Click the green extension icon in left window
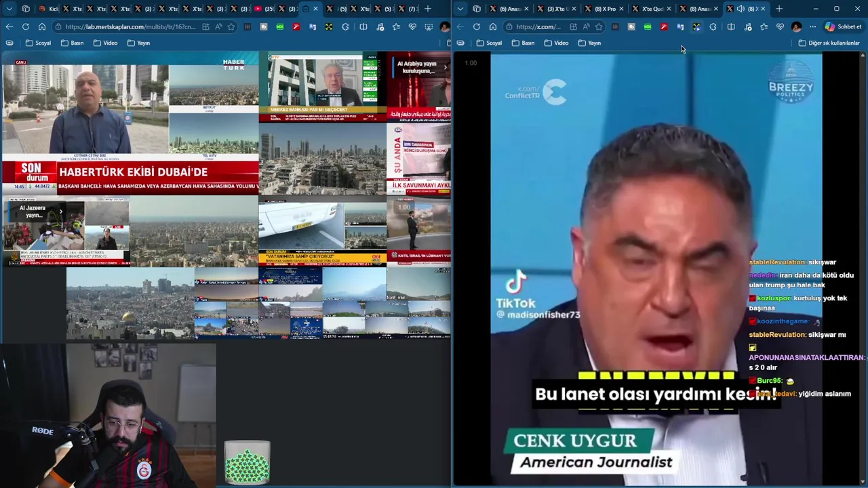This screenshot has height=488, width=868. (279, 26)
